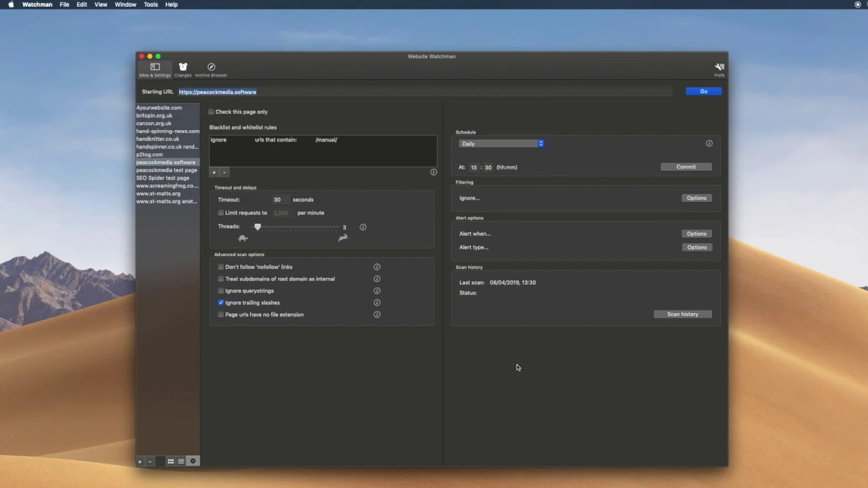
Task: Select the Ignore /manual/ rule row
Action: point(323,140)
